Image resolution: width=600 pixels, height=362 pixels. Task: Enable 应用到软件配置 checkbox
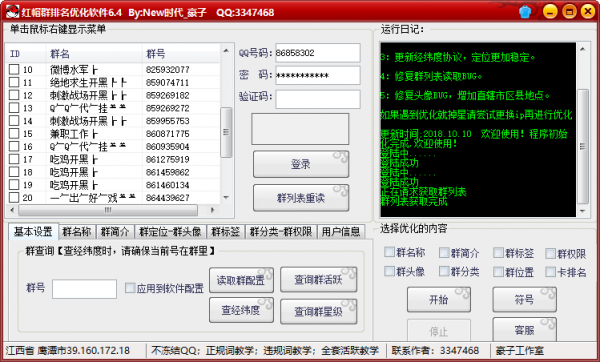pos(130,288)
